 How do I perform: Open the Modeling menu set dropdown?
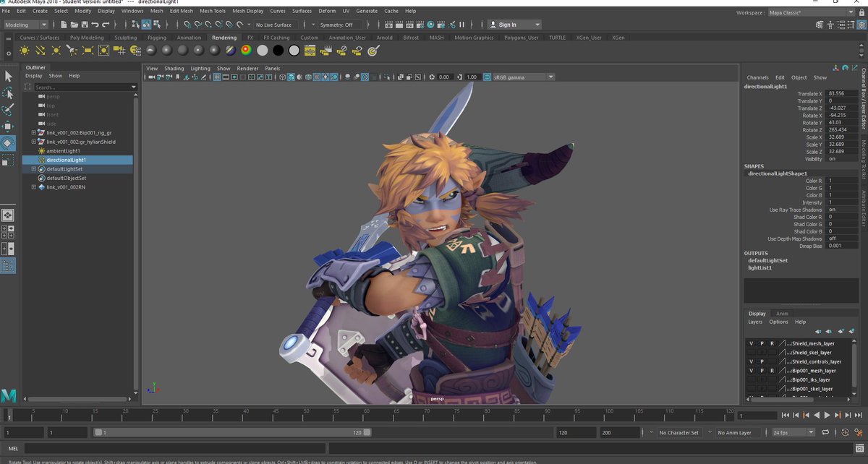click(x=25, y=25)
